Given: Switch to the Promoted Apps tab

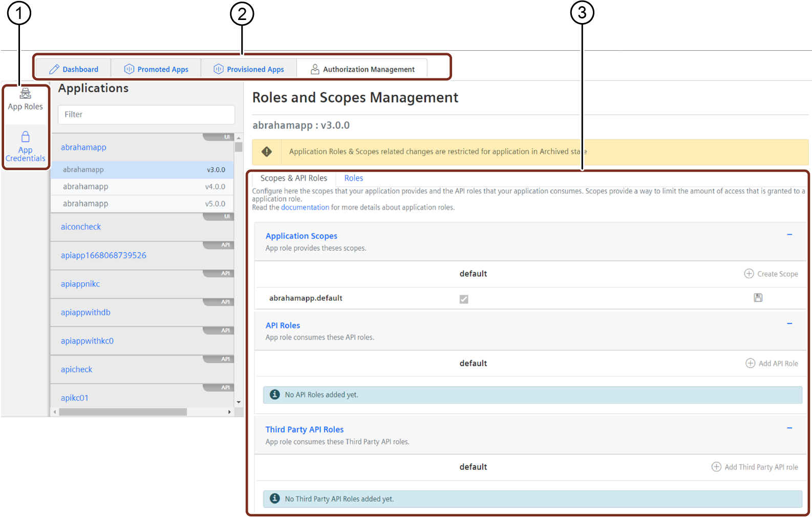Looking at the screenshot, I should coord(156,69).
